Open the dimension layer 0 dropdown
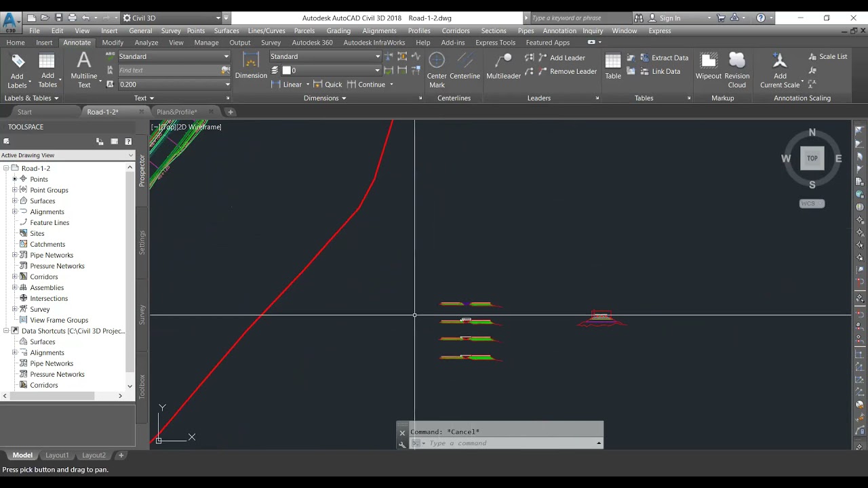The width and height of the screenshot is (868, 488). click(x=377, y=70)
